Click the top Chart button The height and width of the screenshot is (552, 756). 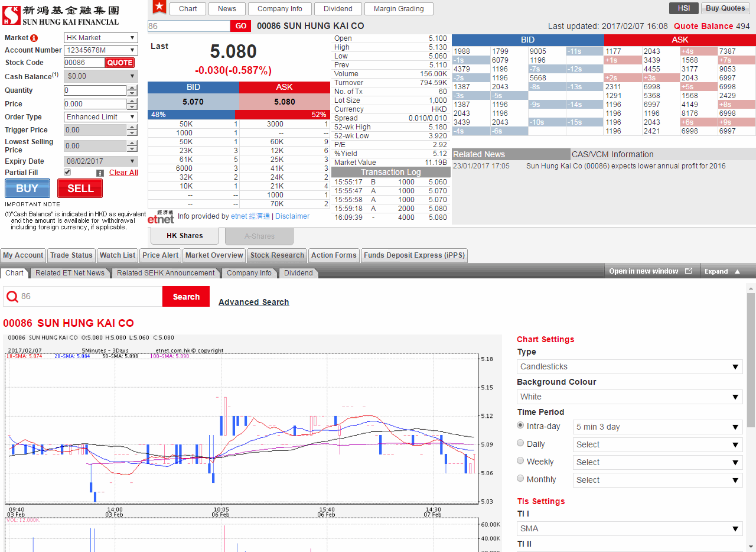pos(188,9)
